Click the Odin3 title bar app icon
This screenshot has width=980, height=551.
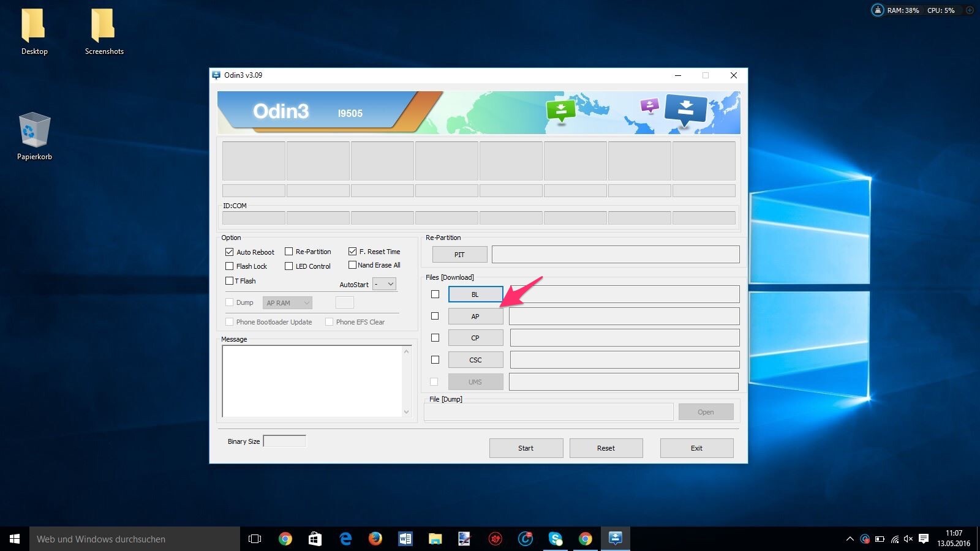click(x=216, y=75)
